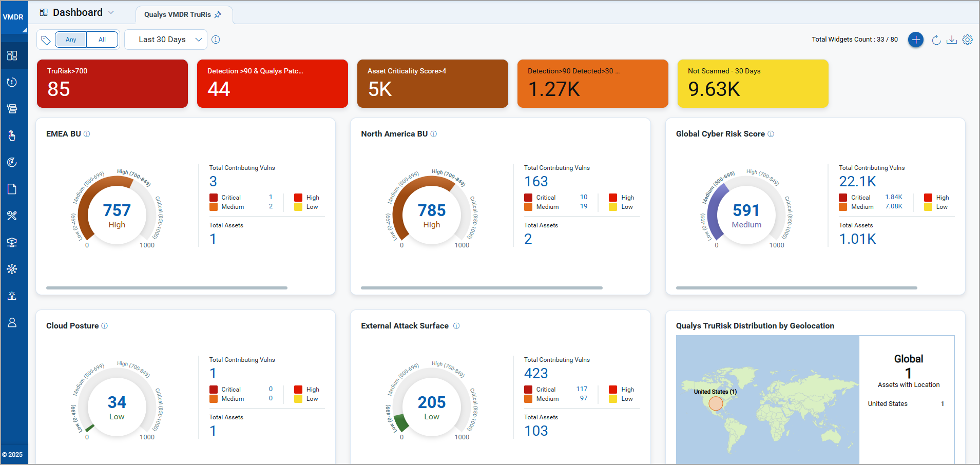Click the tag filter icon
This screenshot has height=465, width=980.
click(x=46, y=40)
